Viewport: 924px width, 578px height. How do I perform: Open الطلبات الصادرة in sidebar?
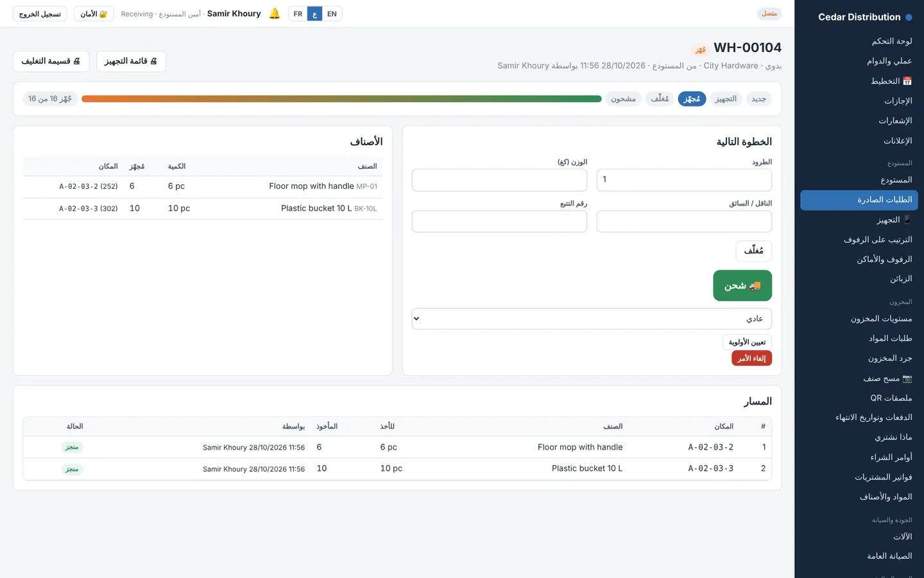859,200
